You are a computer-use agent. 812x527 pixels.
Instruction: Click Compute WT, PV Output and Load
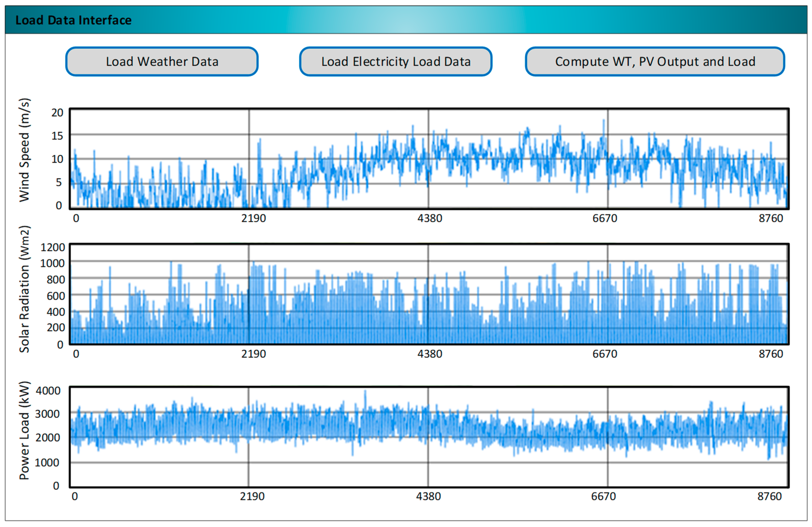(x=655, y=61)
